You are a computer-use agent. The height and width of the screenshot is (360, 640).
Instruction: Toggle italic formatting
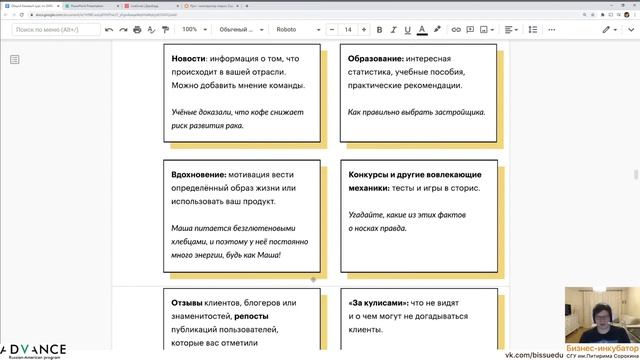[393, 30]
